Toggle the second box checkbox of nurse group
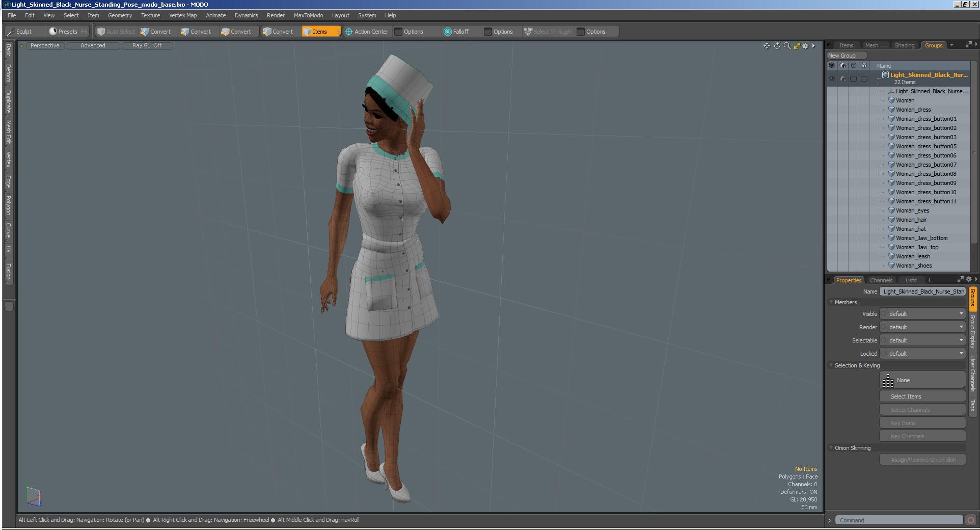 [864, 78]
